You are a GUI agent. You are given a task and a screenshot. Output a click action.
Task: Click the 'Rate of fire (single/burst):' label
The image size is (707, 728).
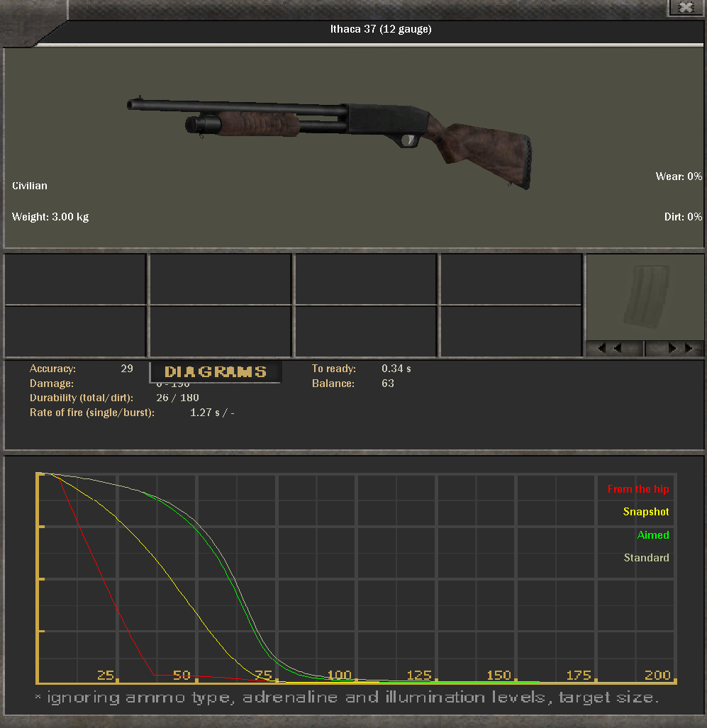click(x=92, y=413)
